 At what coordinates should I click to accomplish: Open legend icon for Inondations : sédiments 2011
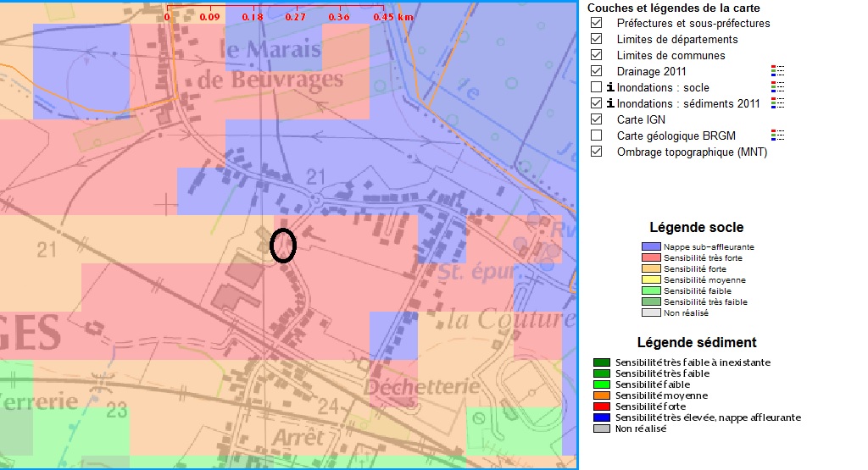point(777,103)
